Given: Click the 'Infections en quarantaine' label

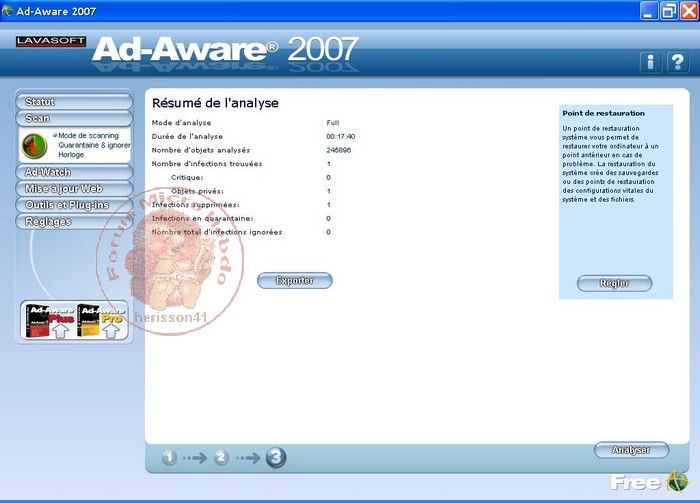Looking at the screenshot, I should (x=202, y=218).
